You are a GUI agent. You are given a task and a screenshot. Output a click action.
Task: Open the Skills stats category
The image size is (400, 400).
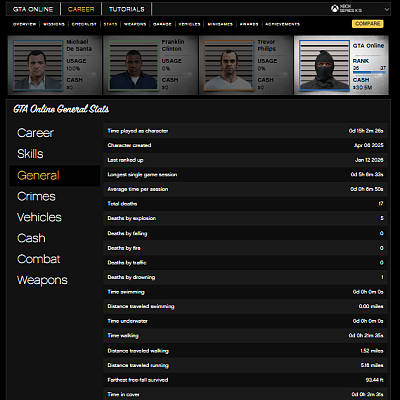click(x=30, y=154)
